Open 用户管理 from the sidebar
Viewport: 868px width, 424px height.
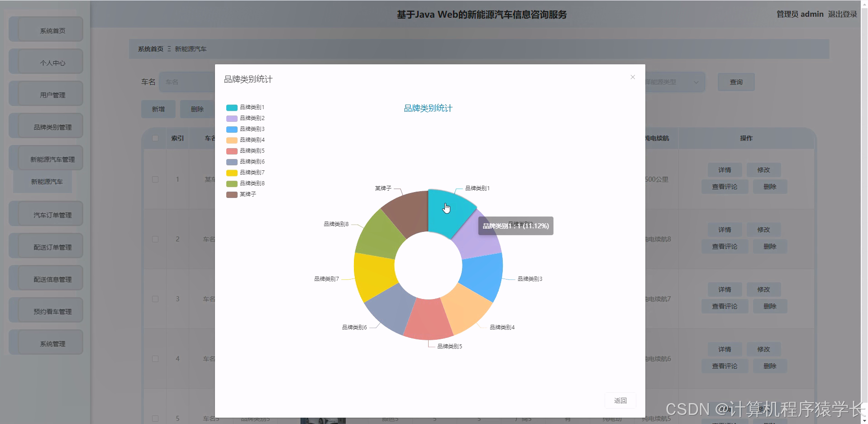pyautogui.click(x=46, y=94)
